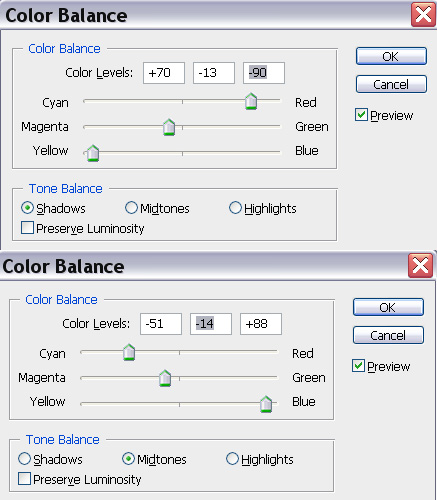Viewport: 437px width, 500px height.
Task: Close the lower Color Balance dialog
Action: coord(421,265)
